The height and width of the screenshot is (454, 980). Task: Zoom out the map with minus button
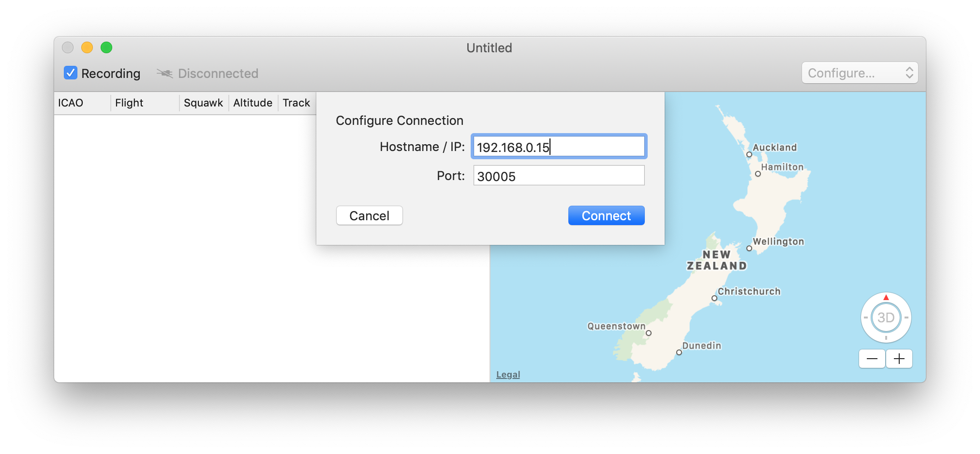(872, 359)
